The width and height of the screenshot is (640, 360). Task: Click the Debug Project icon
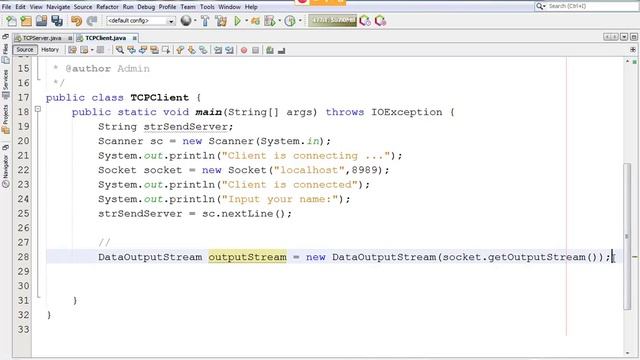[x=256, y=21]
